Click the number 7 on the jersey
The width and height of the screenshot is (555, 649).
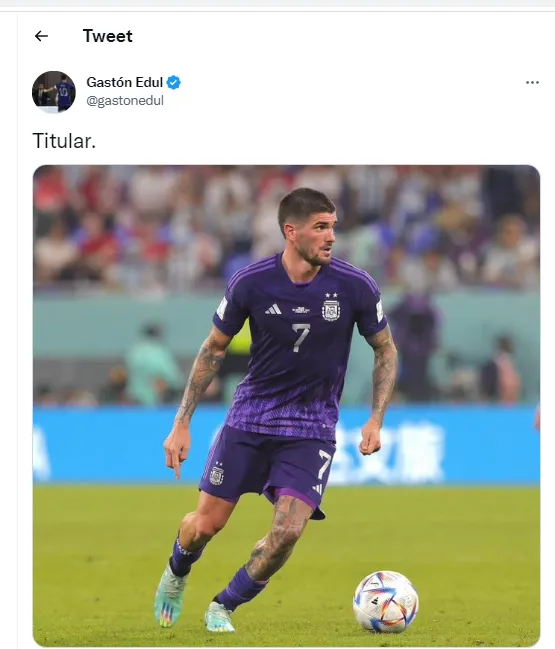click(301, 337)
